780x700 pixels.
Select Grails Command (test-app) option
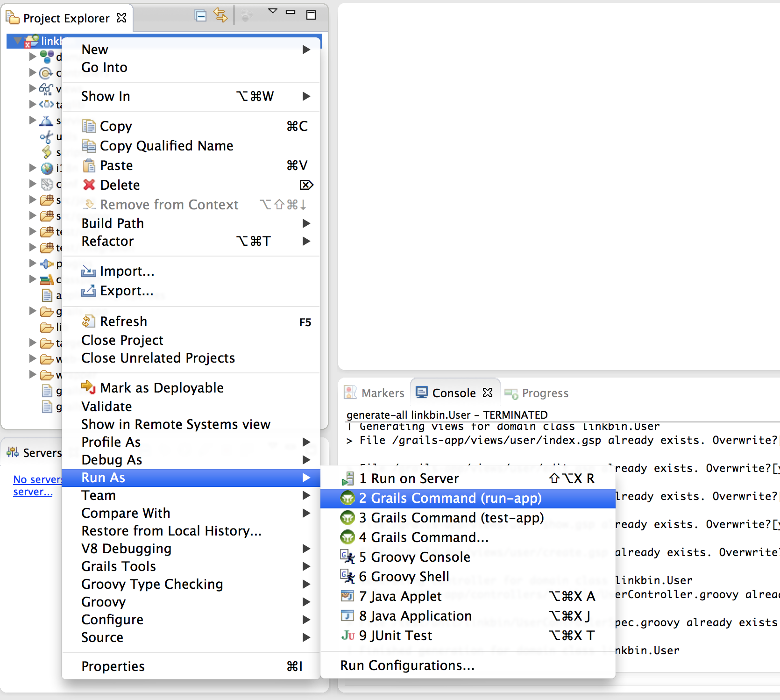point(451,518)
